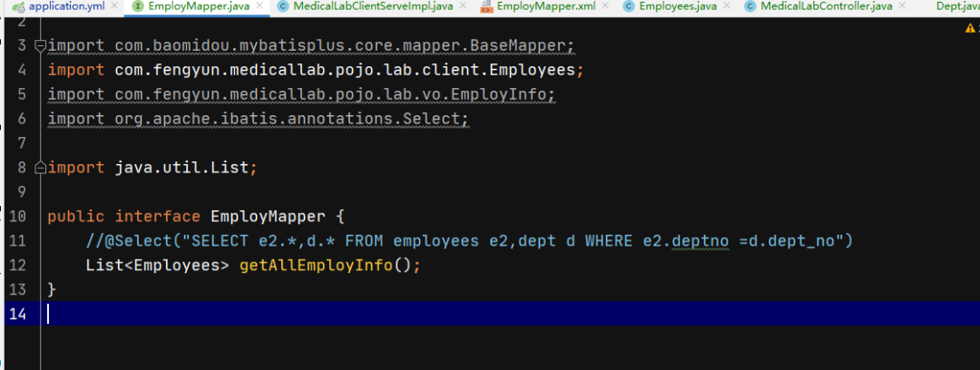Click the EmployMapper interface name in code

pos(268,217)
